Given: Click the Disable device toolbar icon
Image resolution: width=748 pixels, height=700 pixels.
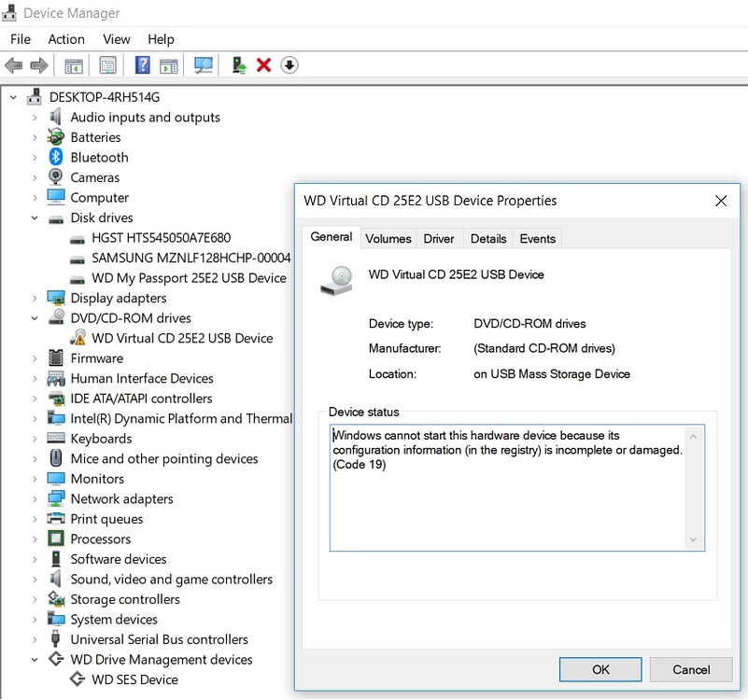Looking at the screenshot, I should (x=288, y=64).
